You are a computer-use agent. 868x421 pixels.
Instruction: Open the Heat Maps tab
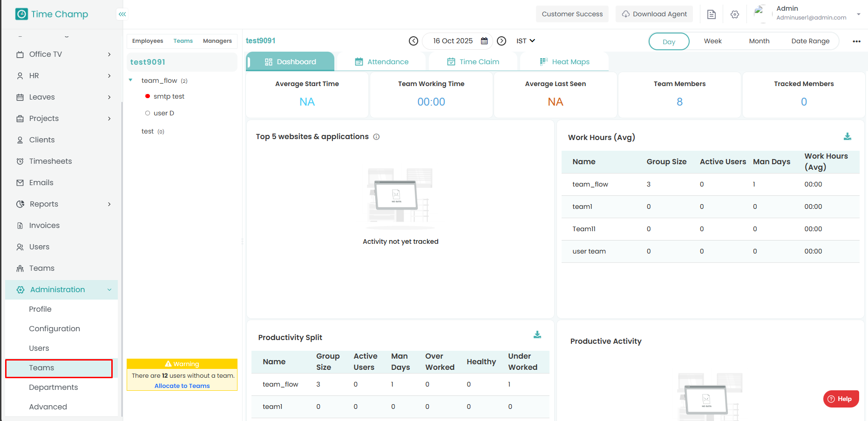[565, 62]
